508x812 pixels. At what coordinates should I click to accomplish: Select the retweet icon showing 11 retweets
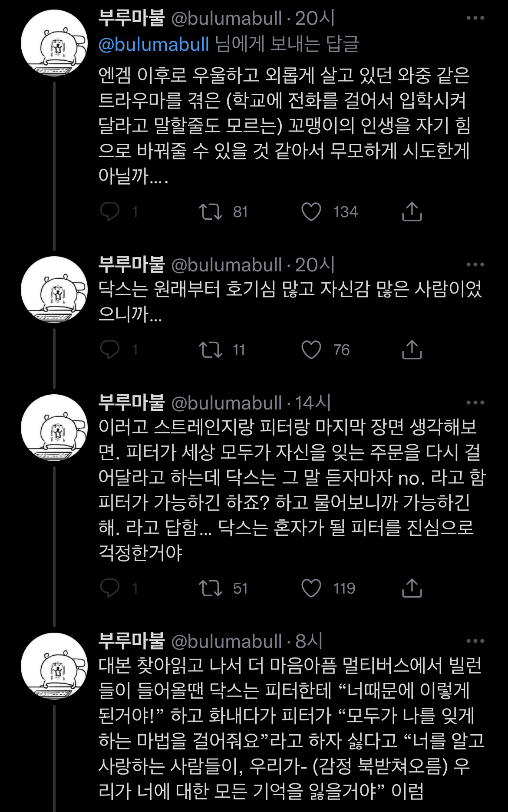pos(211,349)
